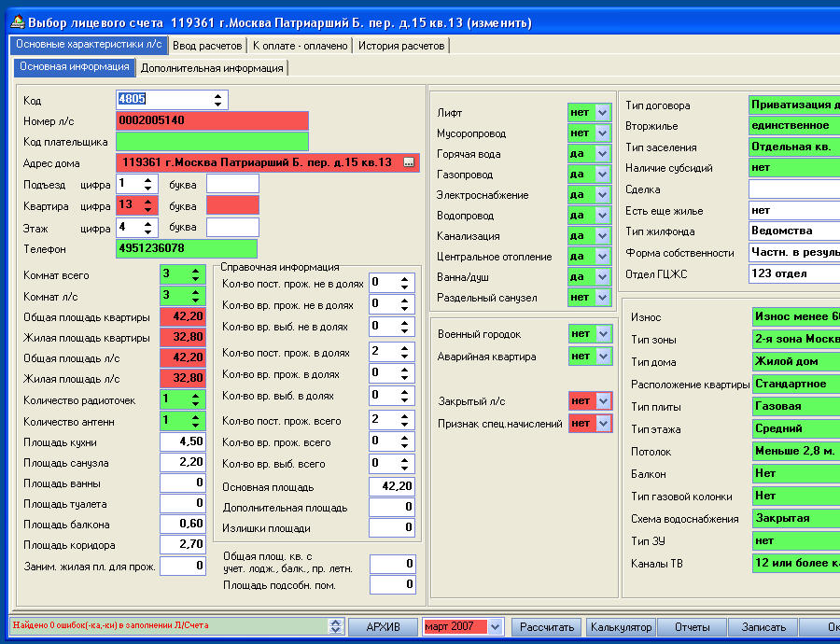Open address picker ellipsis button in Адрес дома
Screen dimensions: 840x644
[x=409, y=162]
